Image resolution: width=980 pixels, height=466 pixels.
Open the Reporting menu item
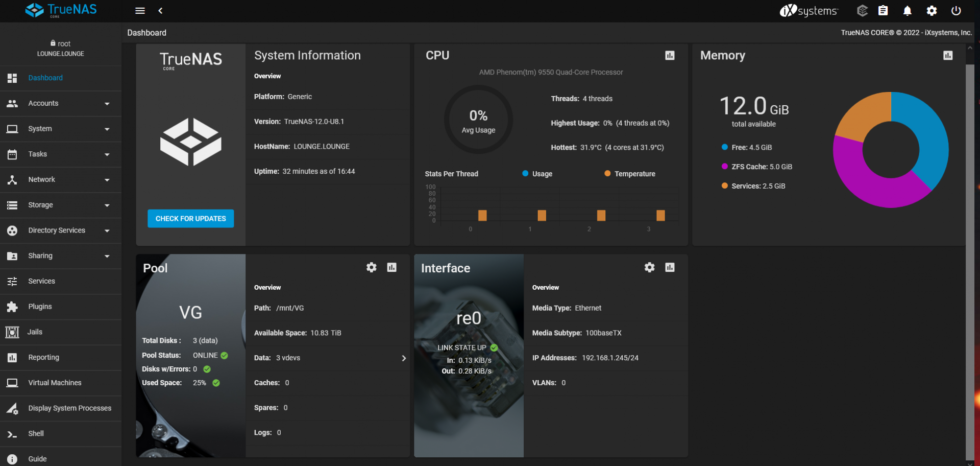(61, 358)
